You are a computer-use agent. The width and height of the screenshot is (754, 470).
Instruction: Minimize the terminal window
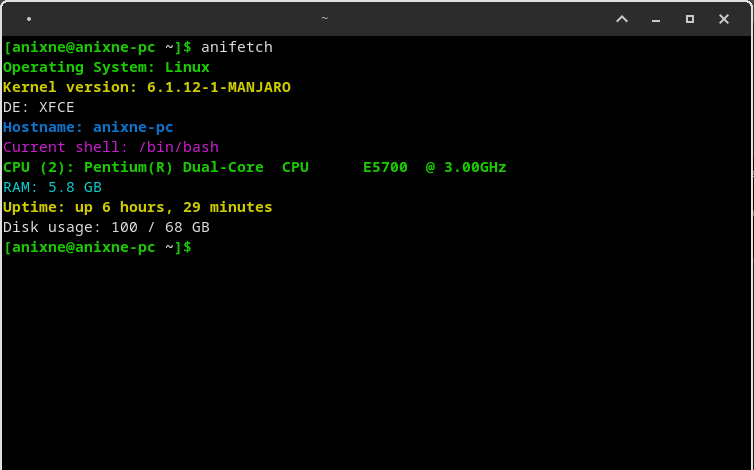(656, 20)
